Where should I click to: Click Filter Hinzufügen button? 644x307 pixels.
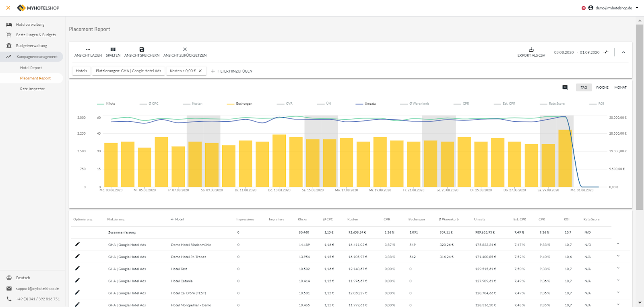[x=232, y=71]
